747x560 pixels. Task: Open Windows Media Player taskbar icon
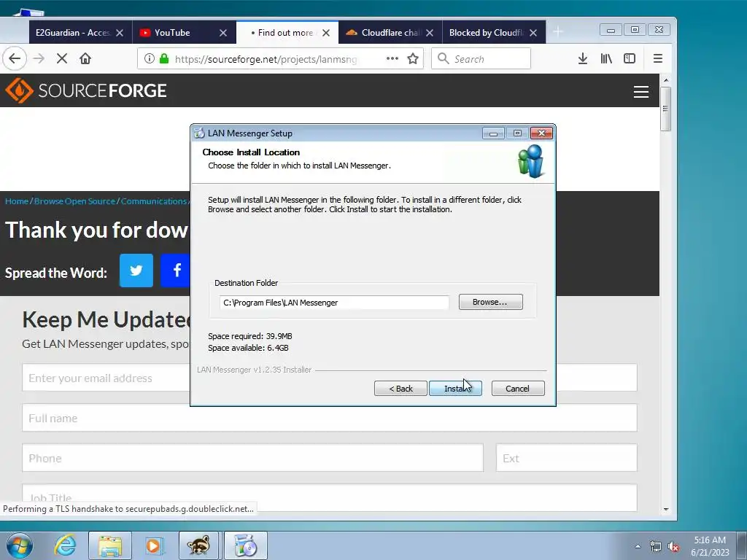click(154, 545)
